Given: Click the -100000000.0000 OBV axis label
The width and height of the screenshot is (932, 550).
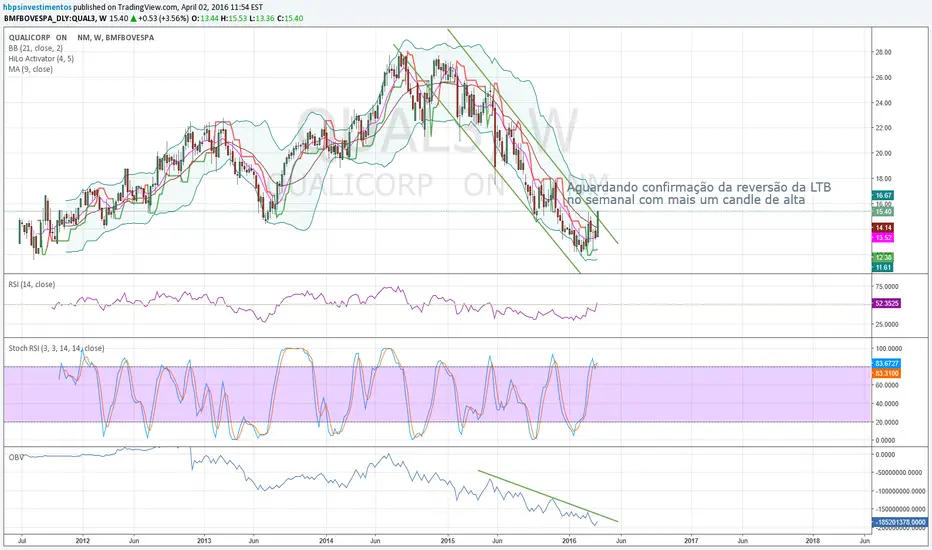Looking at the screenshot, I should point(900,492).
